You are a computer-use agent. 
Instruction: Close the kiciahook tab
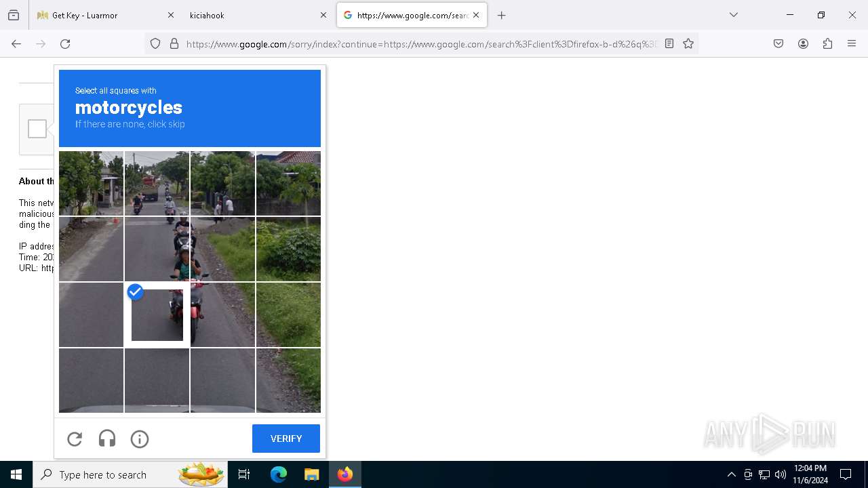click(x=323, y=15)
